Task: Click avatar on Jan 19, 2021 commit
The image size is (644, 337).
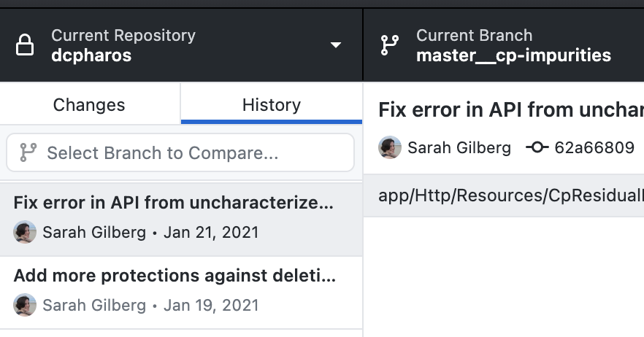Action: (x=25, y=305)
